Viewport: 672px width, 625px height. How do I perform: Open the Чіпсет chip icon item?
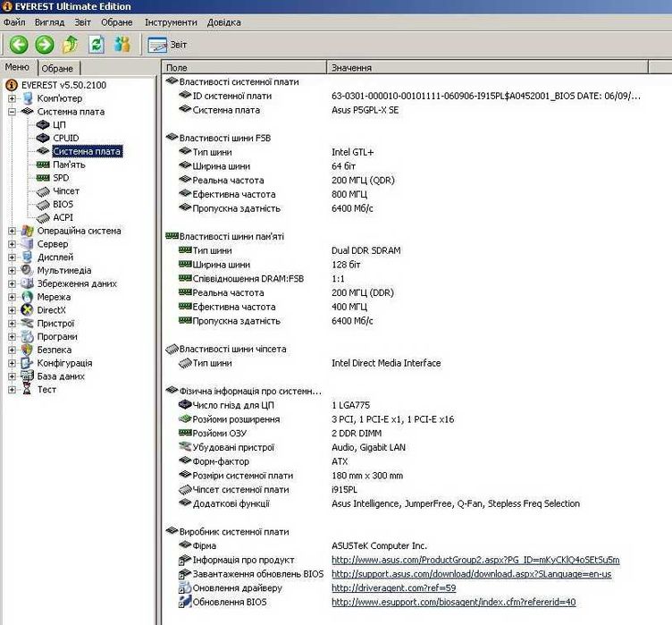coord(43,191)
